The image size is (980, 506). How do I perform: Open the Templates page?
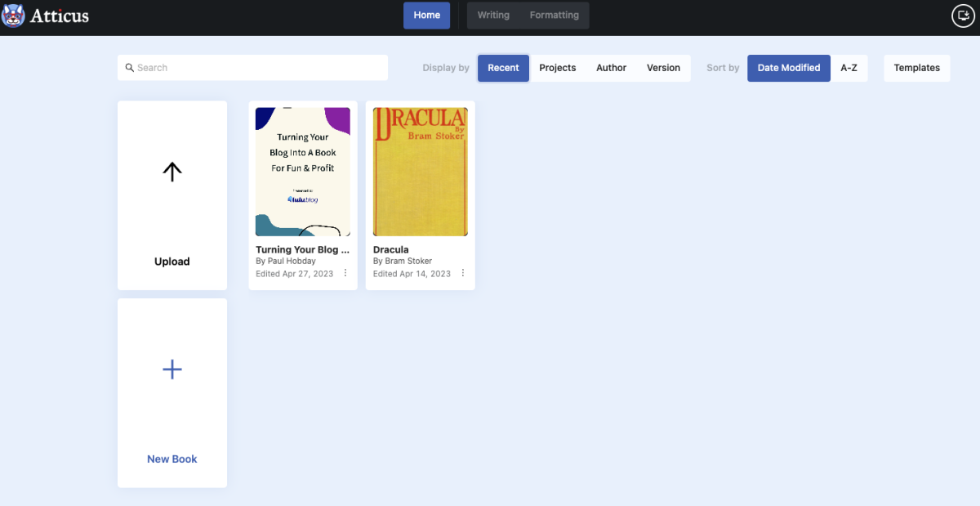coord(916,68)
